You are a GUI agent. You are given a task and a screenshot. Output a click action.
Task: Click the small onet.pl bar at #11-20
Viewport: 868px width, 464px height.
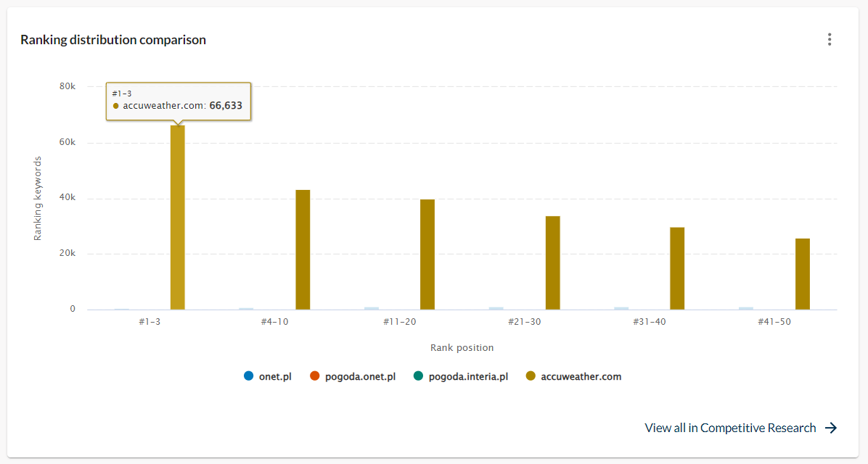pyautogui.click(x=372, y=308)
